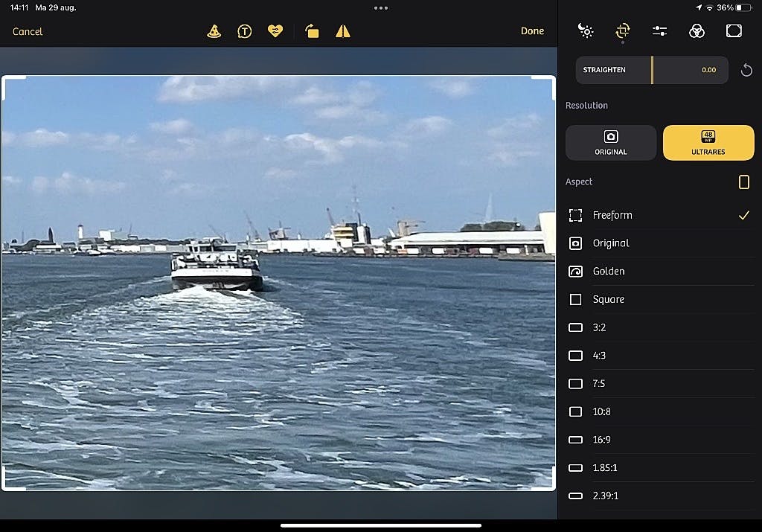Screen dimensions: 762x532
Task: Tap the home indicator bar at bottom
Action: 381,525
